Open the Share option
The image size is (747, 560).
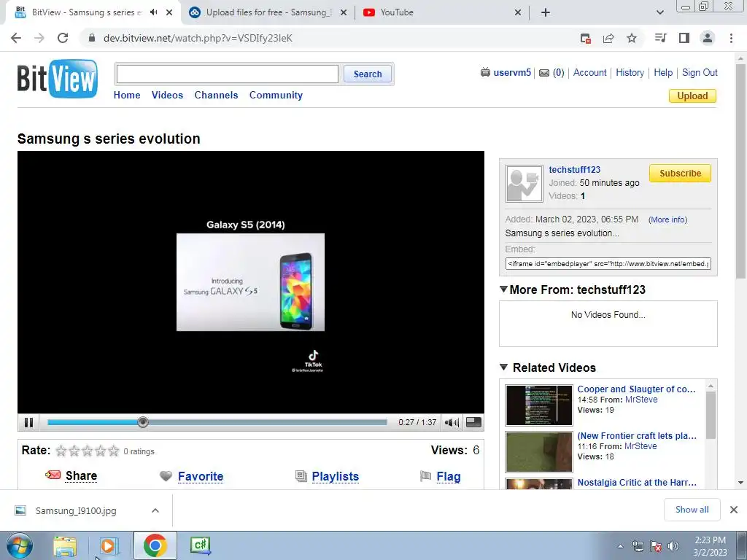pyautogui.click(x=81, y=475)
